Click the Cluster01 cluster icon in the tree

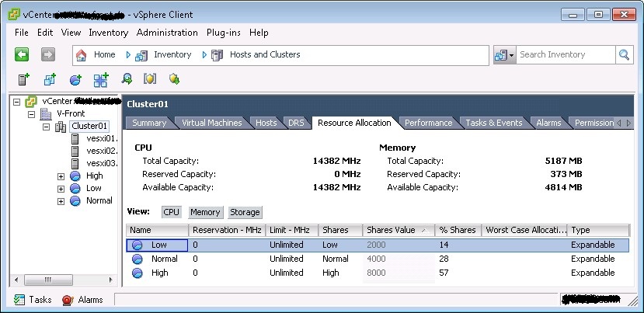[61, 127]
